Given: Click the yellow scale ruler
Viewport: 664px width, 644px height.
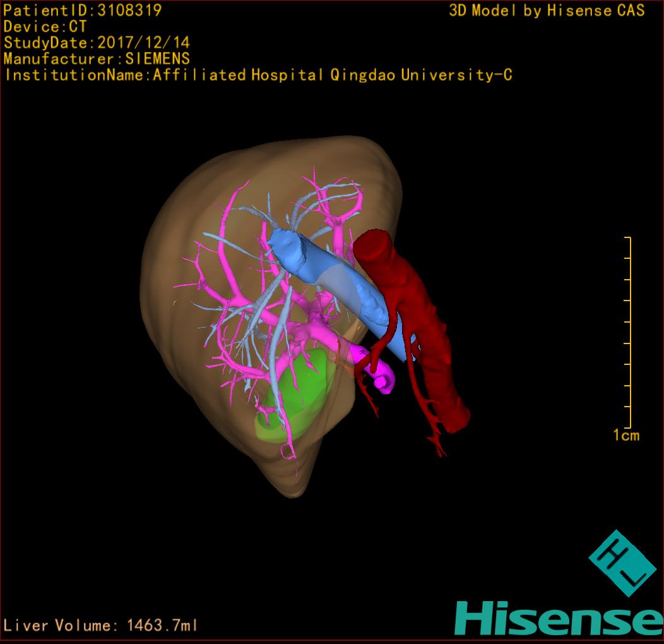Looking at the screenshot, I should click(x=629, y=333).
